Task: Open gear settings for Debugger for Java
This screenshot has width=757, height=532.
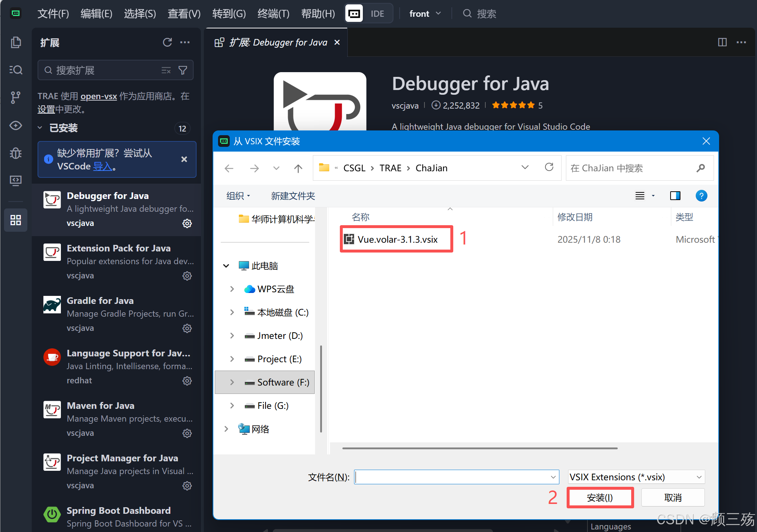Action: [x=187, y=223]
